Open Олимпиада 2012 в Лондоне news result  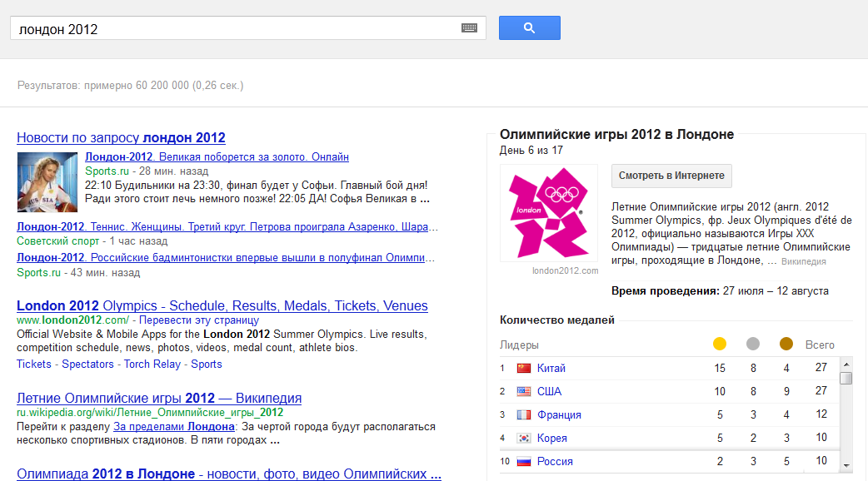228,474
